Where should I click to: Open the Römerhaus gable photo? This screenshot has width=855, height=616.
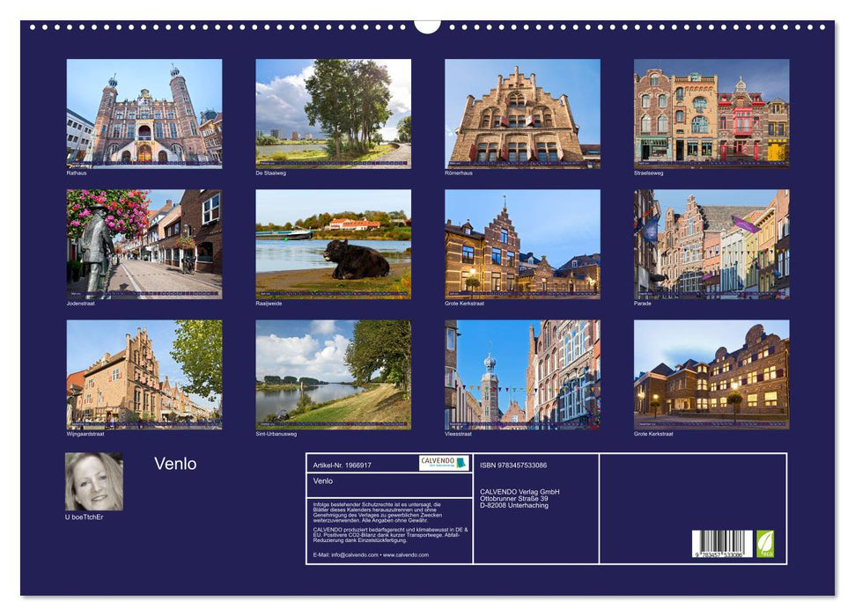coord(522,113)
